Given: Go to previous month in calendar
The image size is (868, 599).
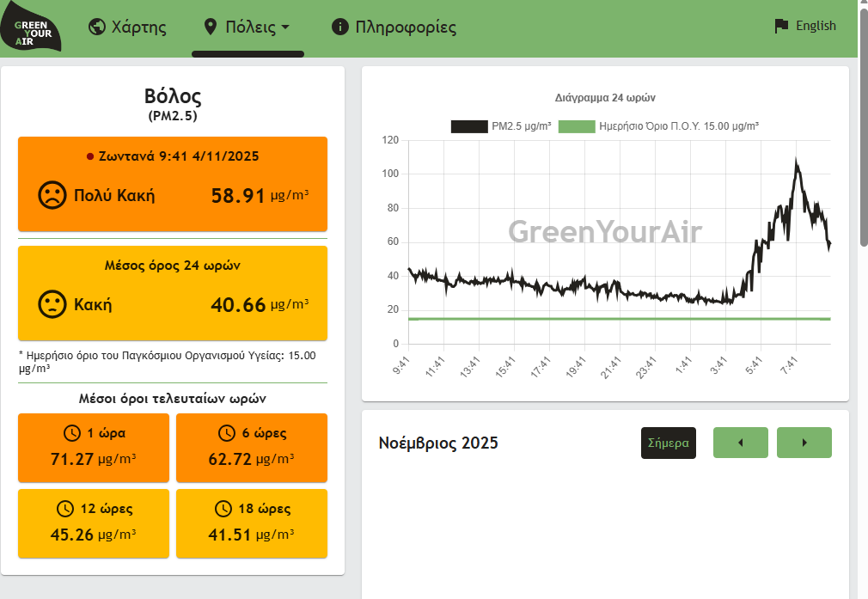Looking at the screenshot, I should 740,443.
